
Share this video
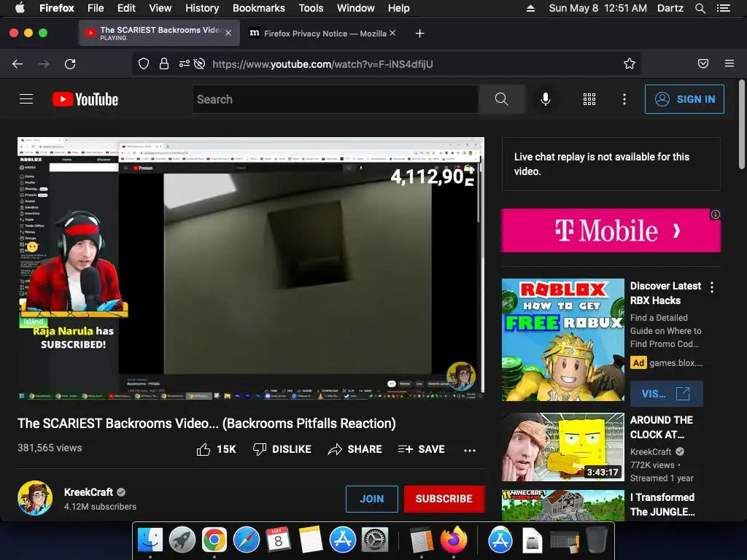[x=355, y=449]
